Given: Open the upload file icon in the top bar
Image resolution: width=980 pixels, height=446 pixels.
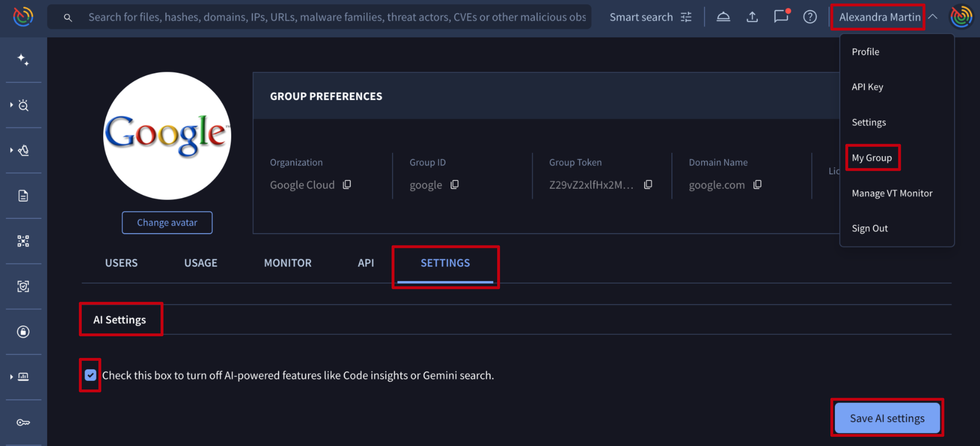Looking at the screenshot, I should tap(752, 17).
